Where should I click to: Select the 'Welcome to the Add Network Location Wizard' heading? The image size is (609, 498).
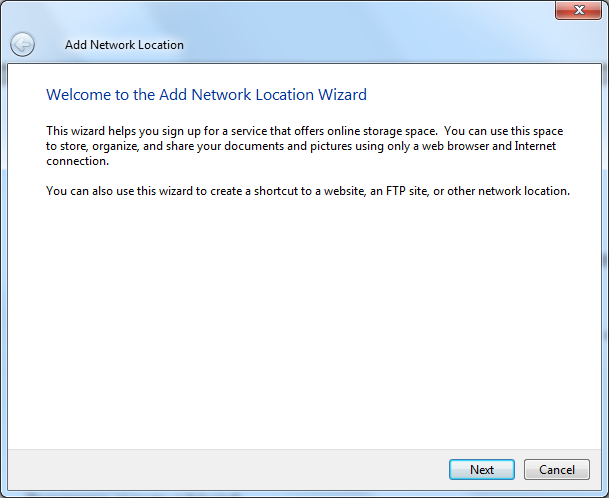click(x=206, y=95)
